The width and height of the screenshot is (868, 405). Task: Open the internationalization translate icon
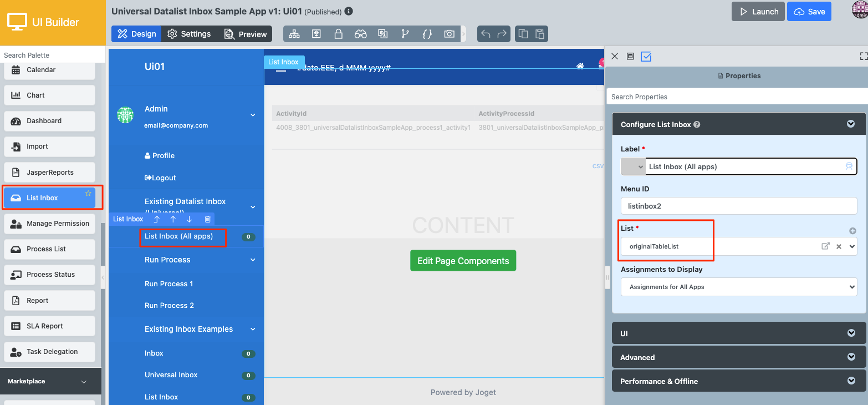(382, 34)
